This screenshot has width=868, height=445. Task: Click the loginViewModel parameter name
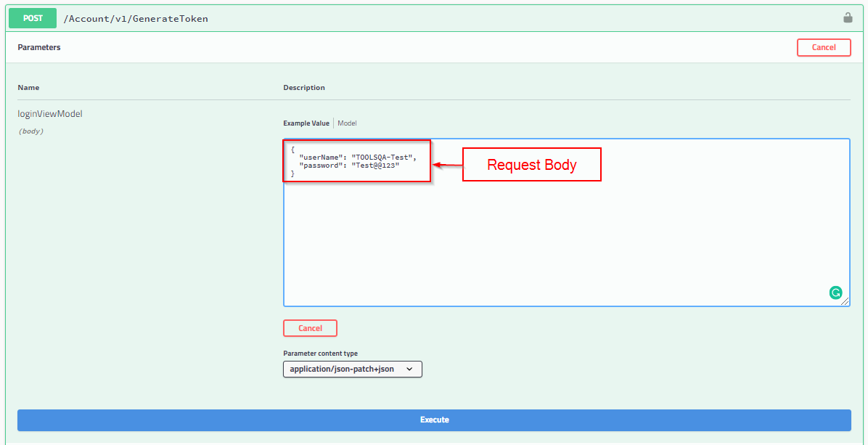click(50, 114)
